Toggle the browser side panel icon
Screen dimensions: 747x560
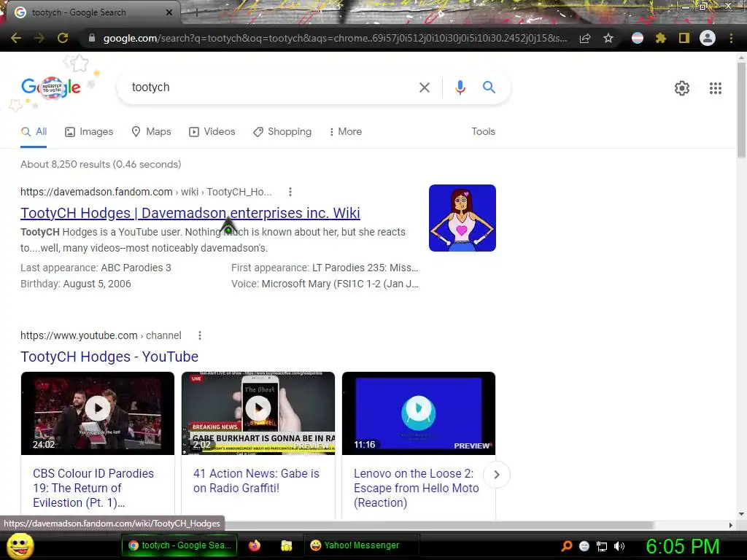pyautogui.click(x=684, y=38)
